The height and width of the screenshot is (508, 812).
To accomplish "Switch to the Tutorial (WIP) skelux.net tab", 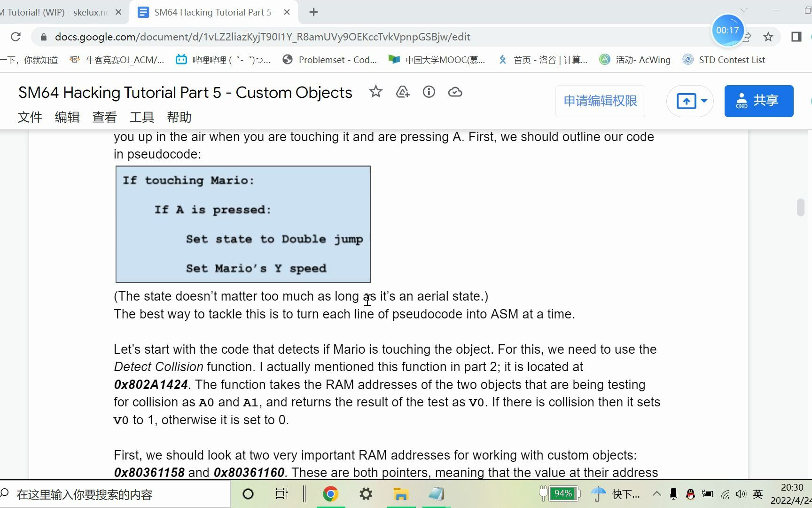I will pyautogui.click(x=56, y=12).
